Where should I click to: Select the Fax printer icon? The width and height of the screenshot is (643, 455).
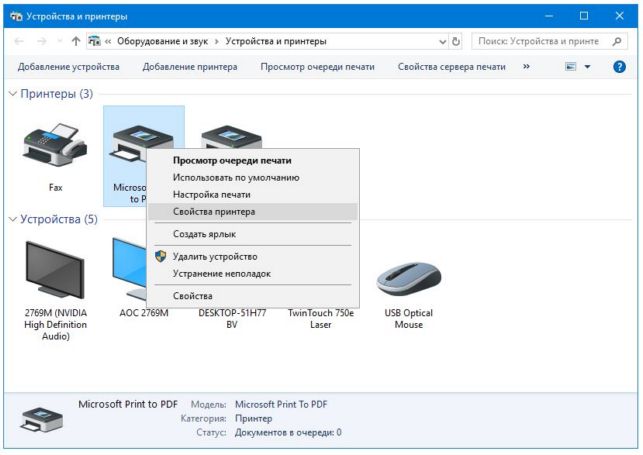pyautogui.click(x=55, y=144)
